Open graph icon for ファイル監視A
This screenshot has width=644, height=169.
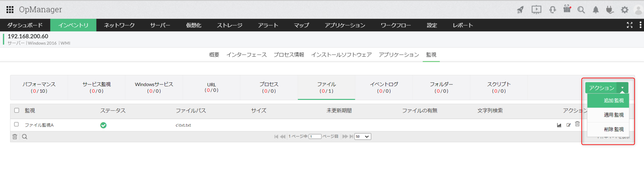click(559, 125)
